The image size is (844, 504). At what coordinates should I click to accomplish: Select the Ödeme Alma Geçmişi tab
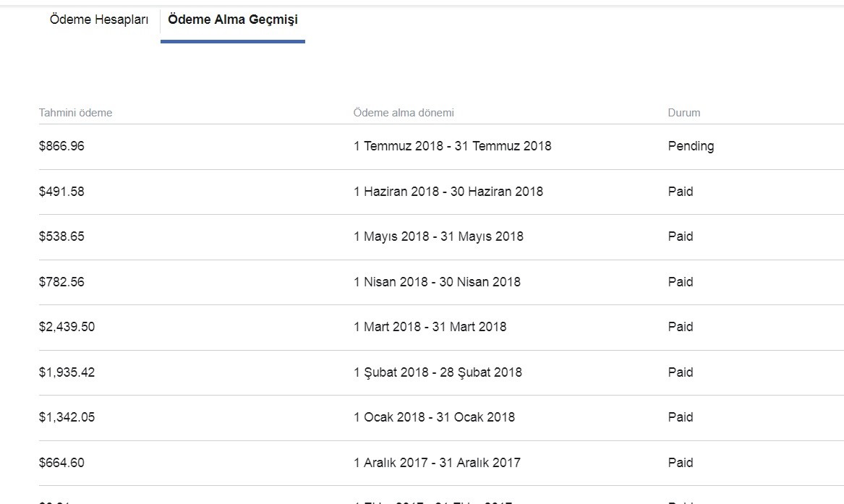click(x=233, y=20)
